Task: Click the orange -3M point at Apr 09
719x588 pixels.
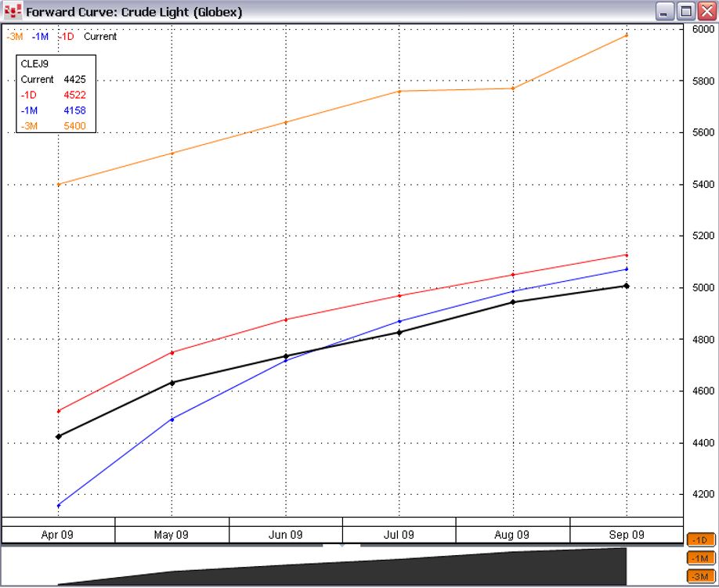Action: [x=58, y=184]
